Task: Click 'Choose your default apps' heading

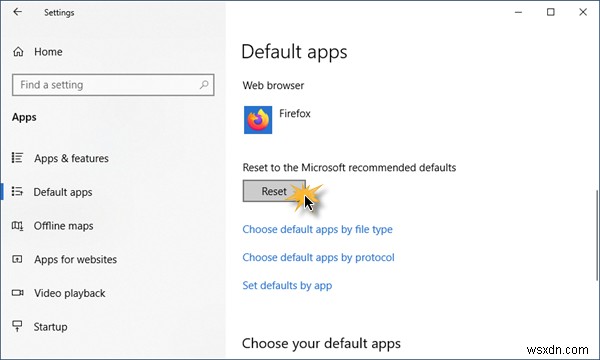Action: tap(321, 344)
